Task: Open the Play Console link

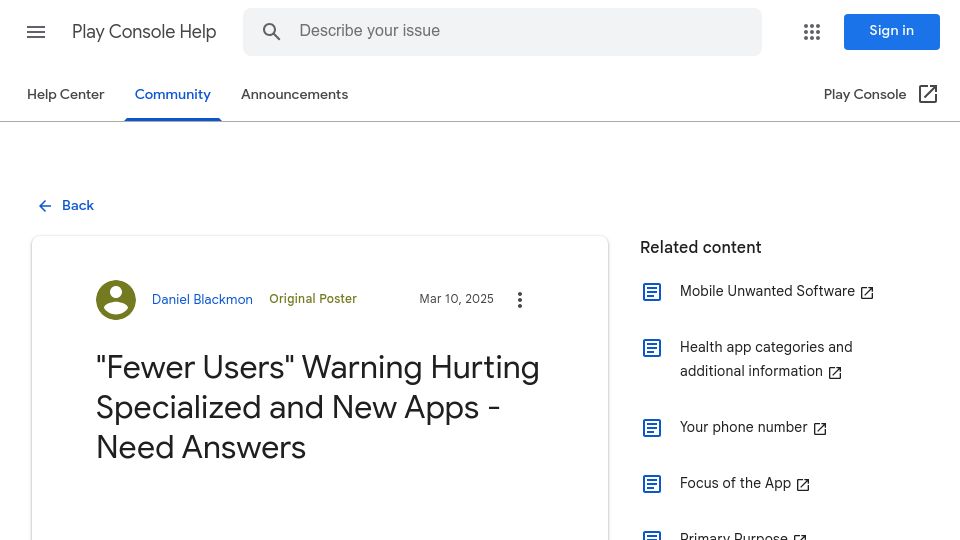Action: pyautogui.click(x=864, y=94)
